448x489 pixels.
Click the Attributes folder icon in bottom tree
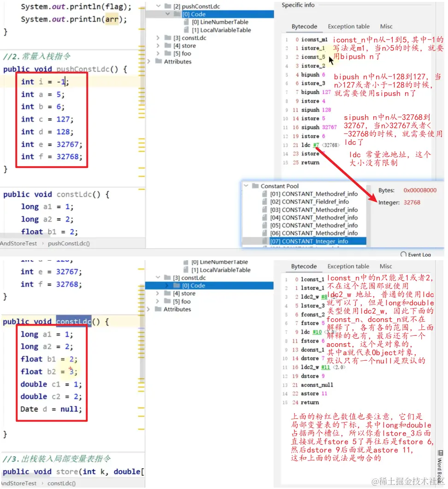[x=158, y=309]
